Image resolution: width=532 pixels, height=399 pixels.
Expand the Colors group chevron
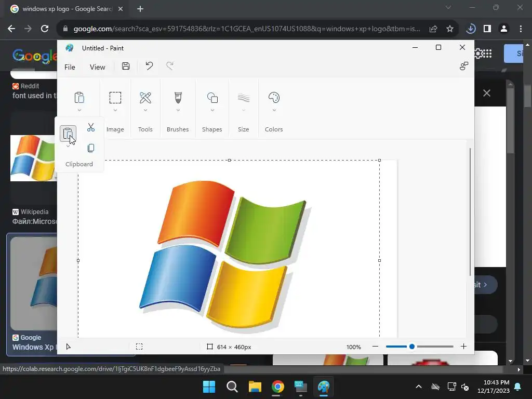pyautogui.click(x=274, y=110)
